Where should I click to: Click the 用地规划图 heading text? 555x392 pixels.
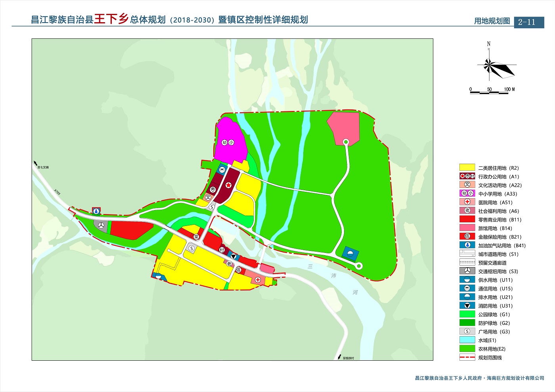492,21
